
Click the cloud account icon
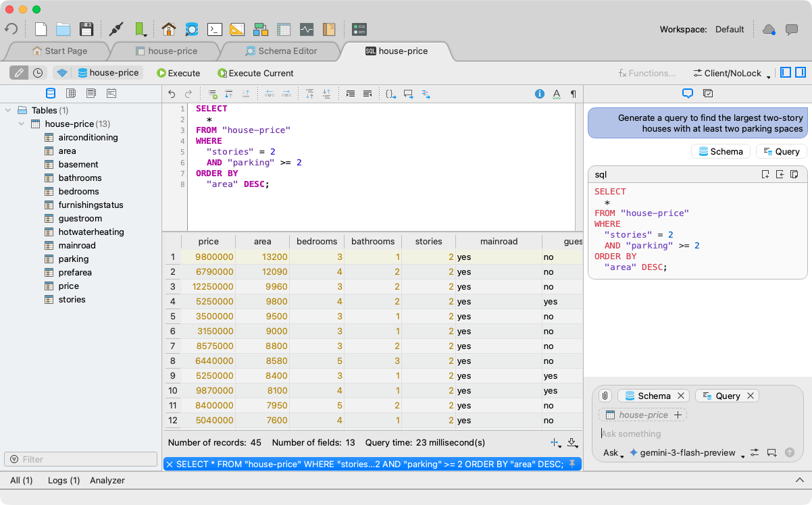pyautogui.click(x=769, y=30)
